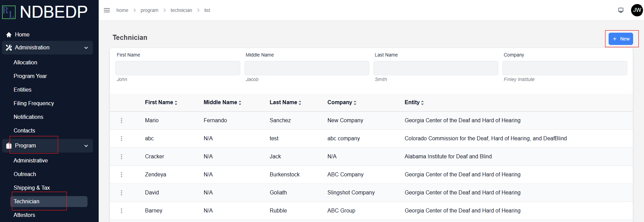Navigate to Contacts page
The height and width of the screenshot is (222, 644).
25,131
